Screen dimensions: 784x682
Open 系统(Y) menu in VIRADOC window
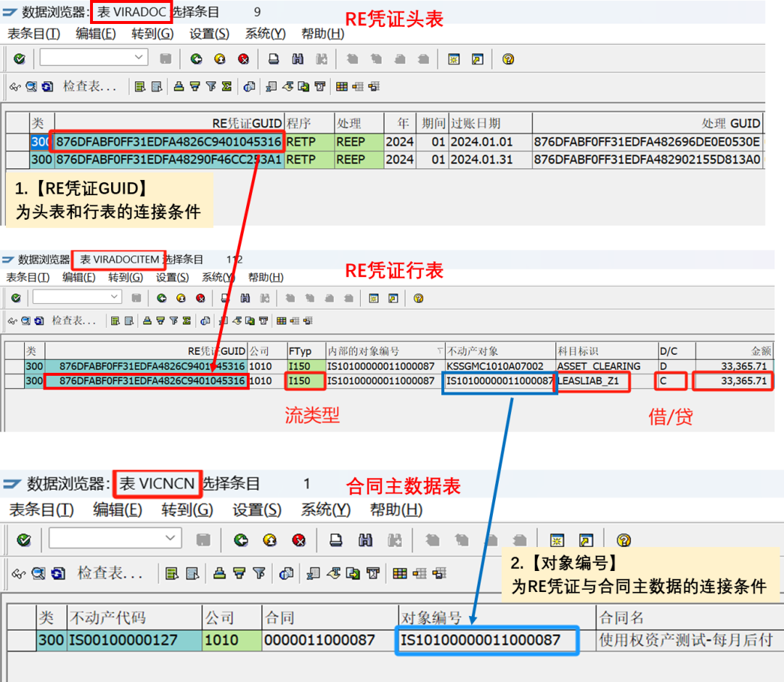(265, 34)
